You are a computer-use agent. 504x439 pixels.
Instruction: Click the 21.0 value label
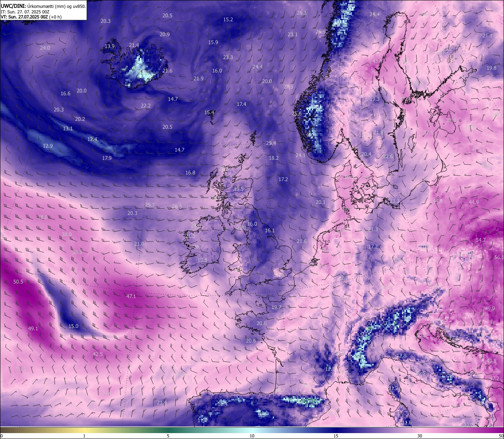click(x=139, y=244)
